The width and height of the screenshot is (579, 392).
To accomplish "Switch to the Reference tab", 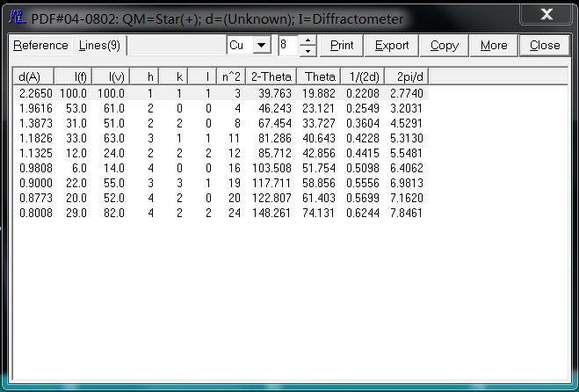I will [40, 45].
